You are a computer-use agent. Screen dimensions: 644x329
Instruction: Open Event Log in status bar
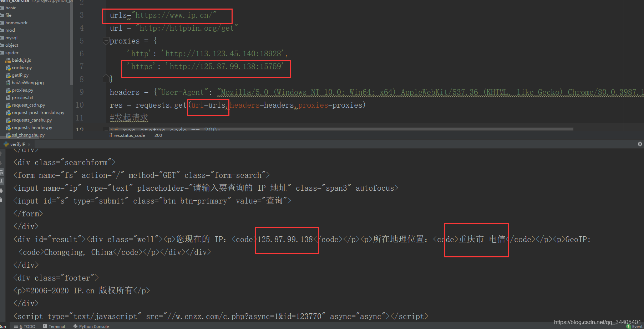(x=635, y=326)
